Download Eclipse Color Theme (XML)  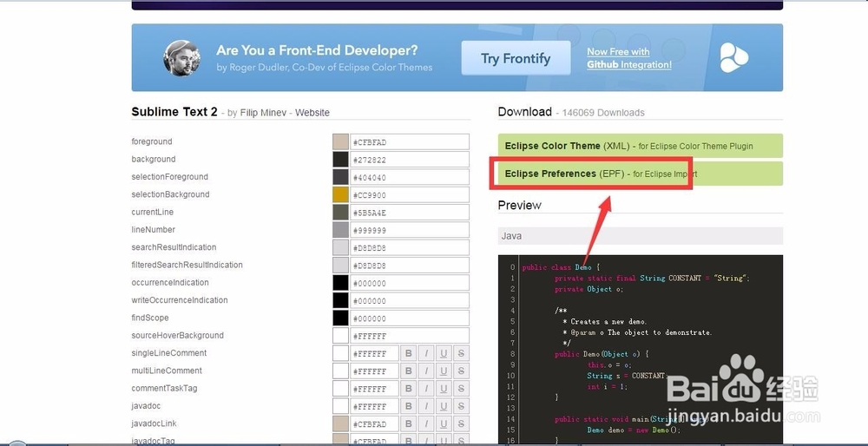click(x=640, y=146)
